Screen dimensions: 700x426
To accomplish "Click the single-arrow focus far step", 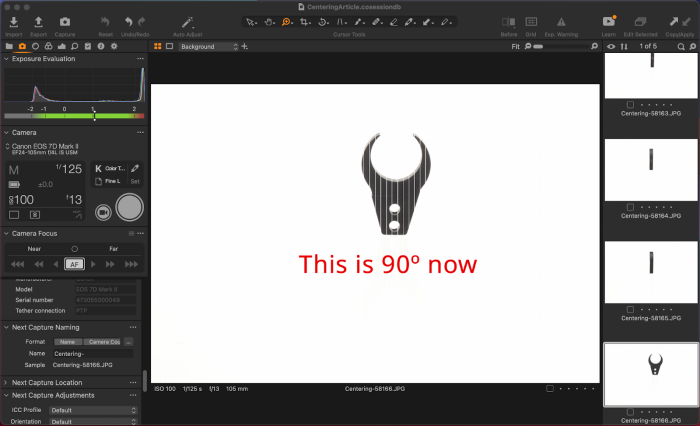I will [x=93, y=264].
